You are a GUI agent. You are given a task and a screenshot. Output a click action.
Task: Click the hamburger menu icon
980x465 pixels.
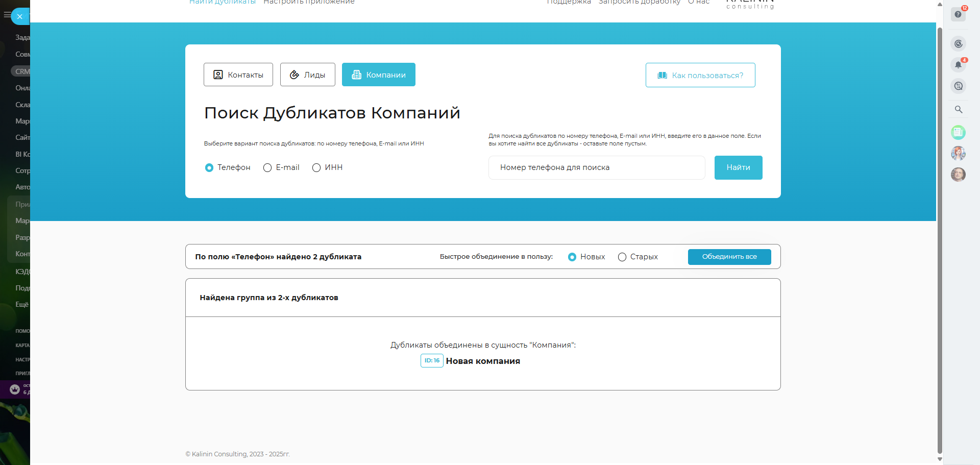[7, 15]
